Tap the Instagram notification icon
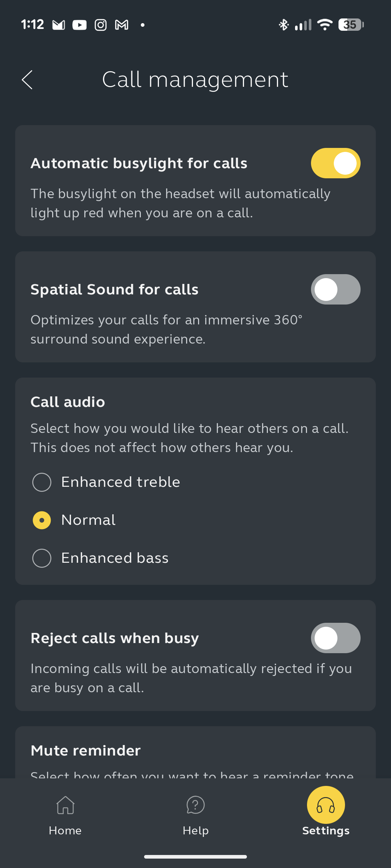 pos(101,25)
